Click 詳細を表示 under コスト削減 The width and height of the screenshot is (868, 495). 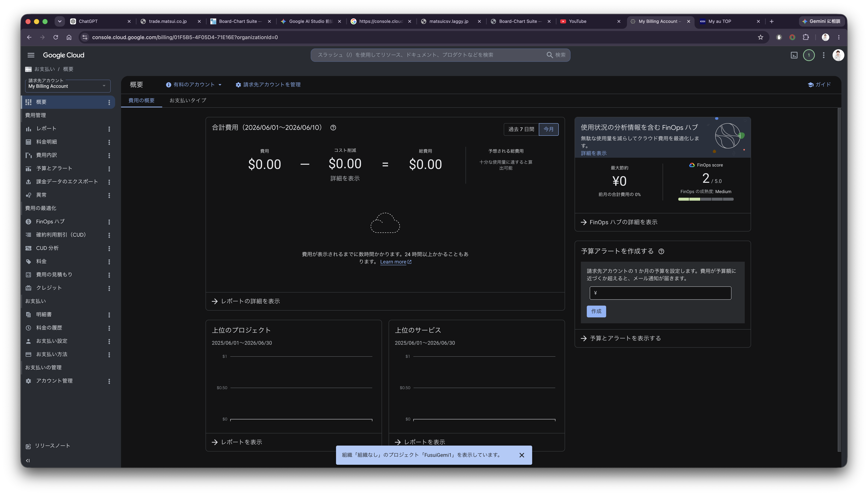(x=345, y=179)
